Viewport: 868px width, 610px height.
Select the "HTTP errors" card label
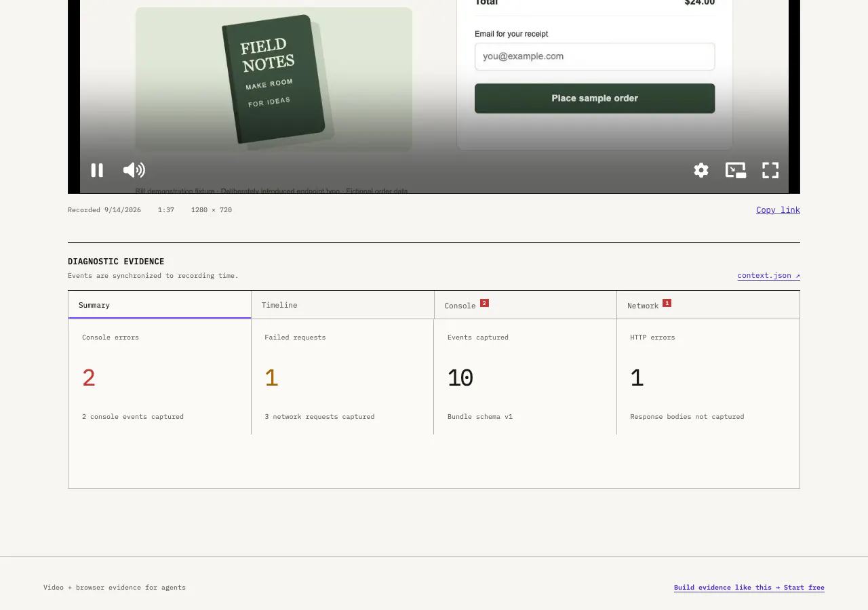652,338
